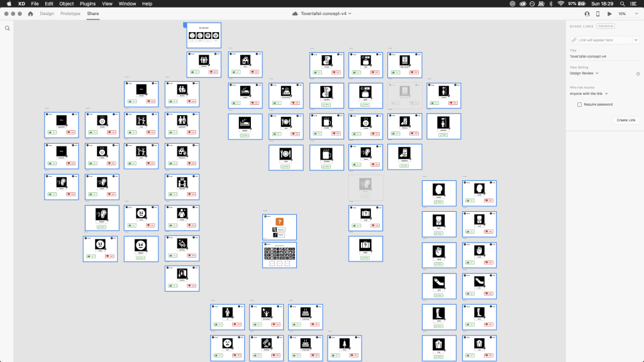
Task: Switch to the Design tab
Action: coord(47,14)
